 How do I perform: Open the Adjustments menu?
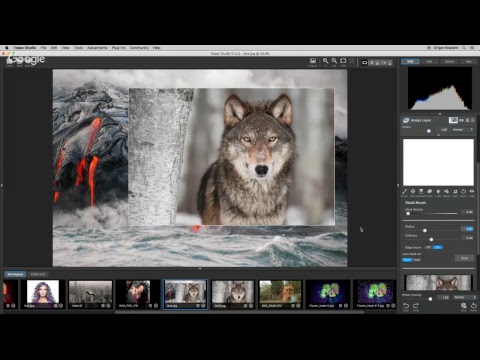97,48
